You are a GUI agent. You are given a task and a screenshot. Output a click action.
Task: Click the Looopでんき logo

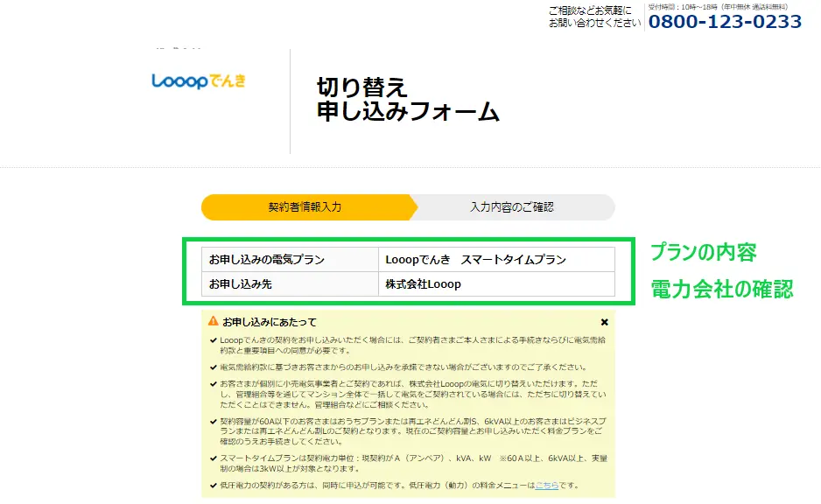click(199, 80)
